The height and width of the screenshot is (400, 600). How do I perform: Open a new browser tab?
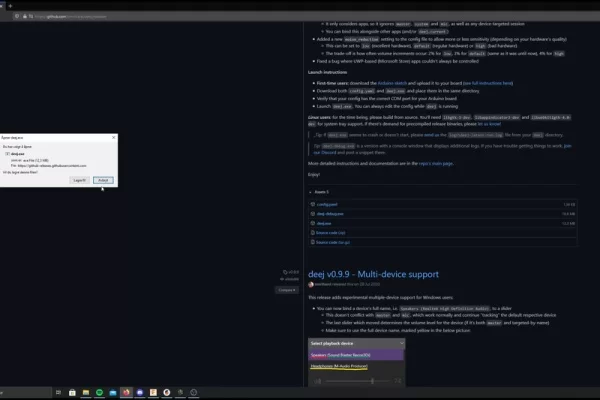10,6
